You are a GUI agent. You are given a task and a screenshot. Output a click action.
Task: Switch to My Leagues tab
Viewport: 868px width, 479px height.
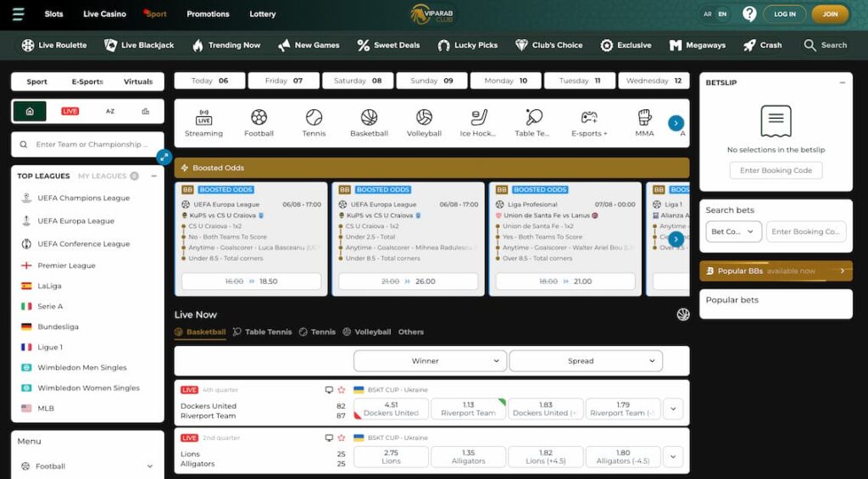(108, 176)
